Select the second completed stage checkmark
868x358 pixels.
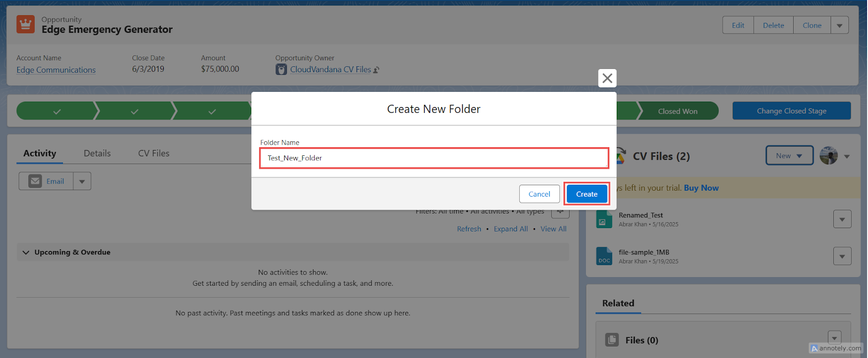coord(135,111)
